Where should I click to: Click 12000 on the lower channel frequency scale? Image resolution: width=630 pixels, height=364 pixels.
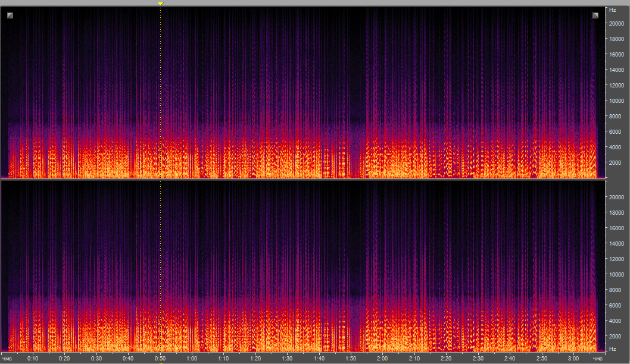click(x=617, y=259)
